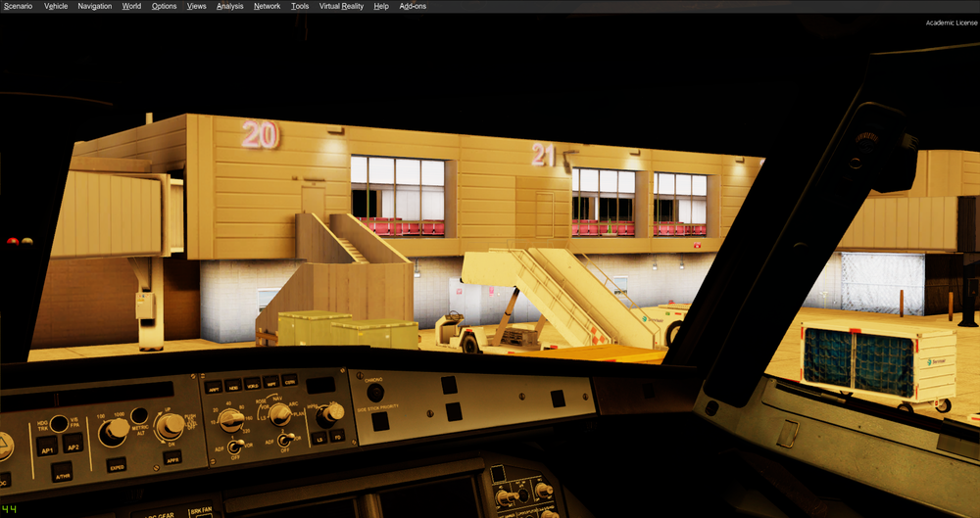Open the Scenario menu
980x518 pixels.
pos(19,6)
